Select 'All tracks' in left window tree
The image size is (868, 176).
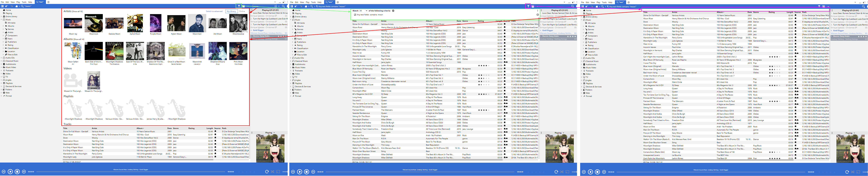[11, 23]
